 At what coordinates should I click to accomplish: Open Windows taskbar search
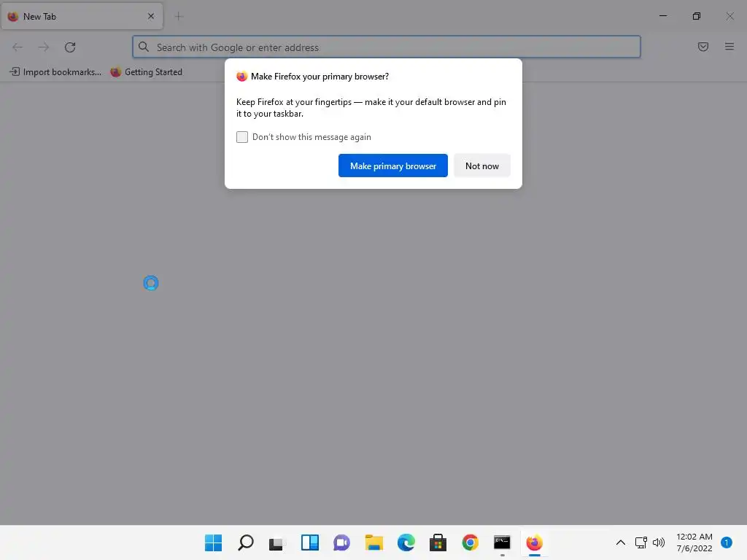click(x=246, y=542)
